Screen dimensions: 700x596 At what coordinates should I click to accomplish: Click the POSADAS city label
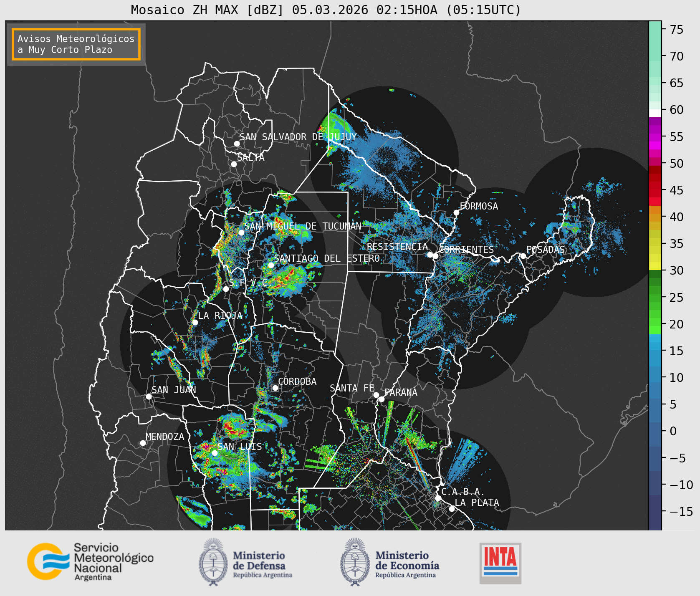click(546, 250)
